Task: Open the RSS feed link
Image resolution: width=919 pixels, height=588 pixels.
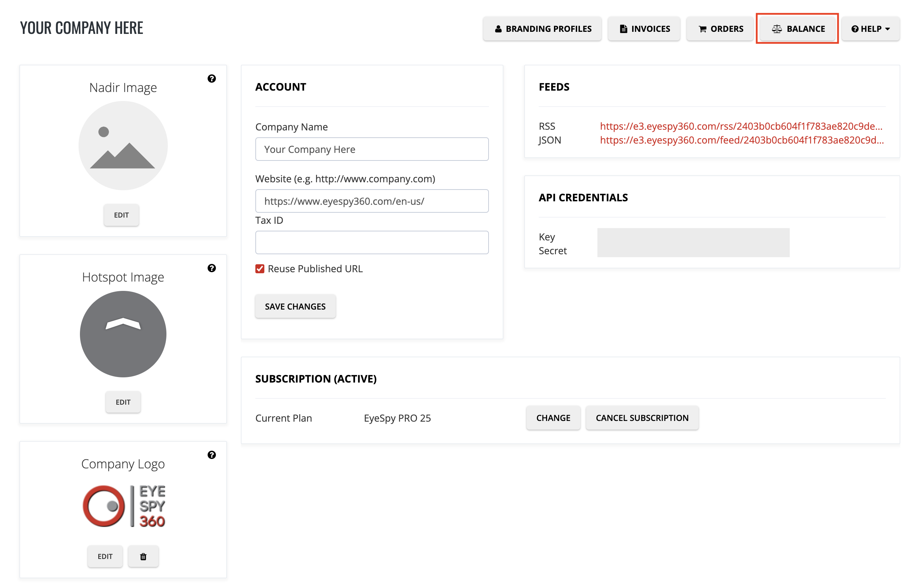Action: click(x=741, y=126)
